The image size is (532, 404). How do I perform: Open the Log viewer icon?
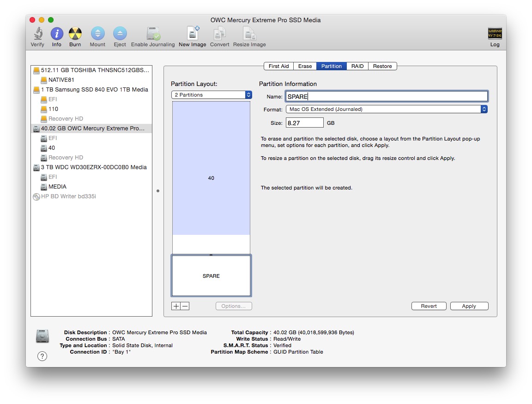[x=495, y=34]
